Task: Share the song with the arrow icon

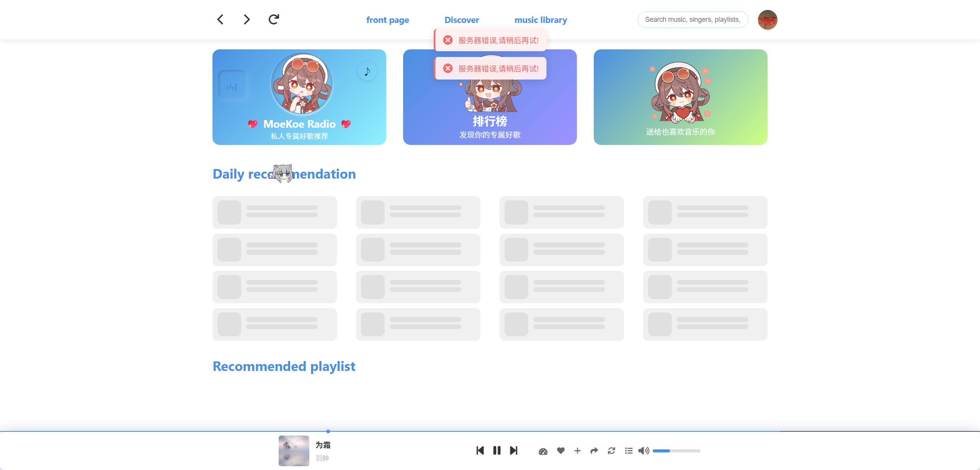Action: [x=594, y=451]
